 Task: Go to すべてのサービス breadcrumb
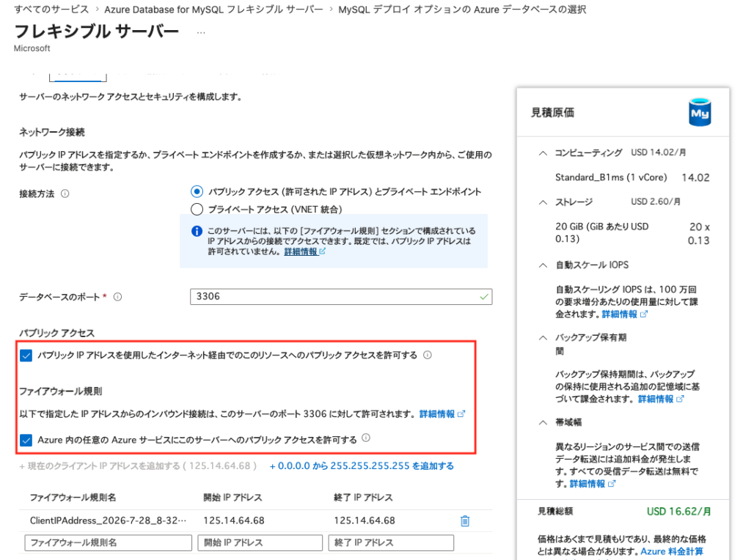(x=51, y=9)
